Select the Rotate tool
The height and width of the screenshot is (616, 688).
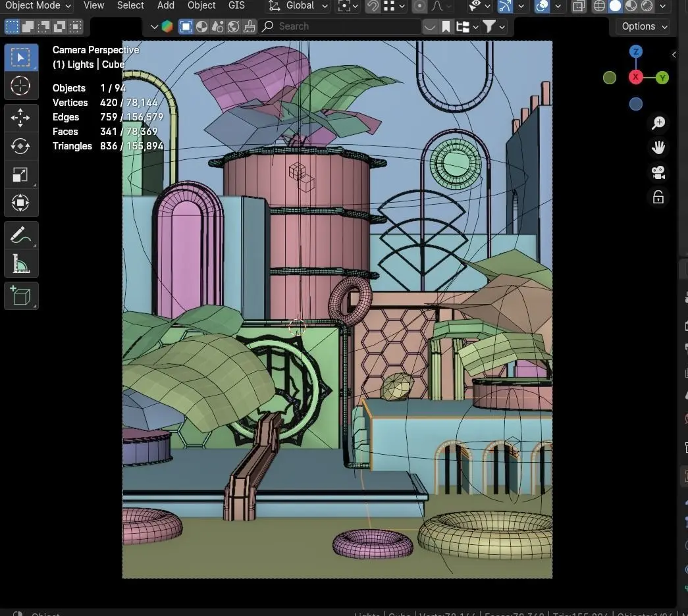coord(20,146)
